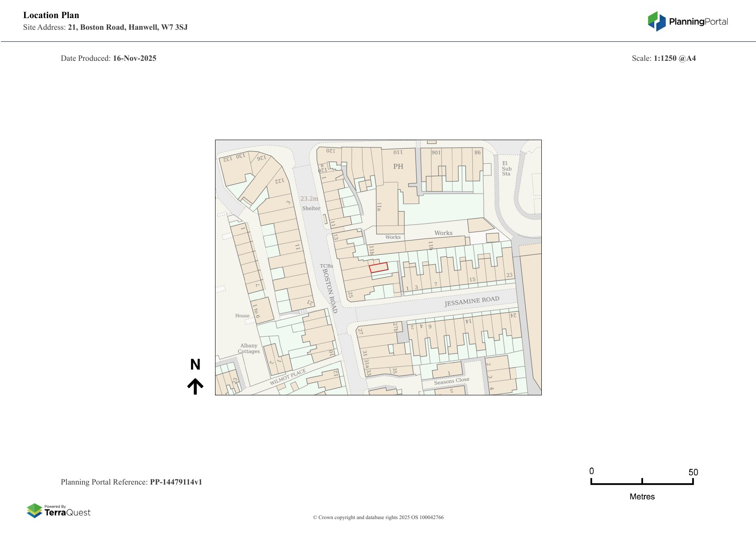
Task: Click the Metres label under scale bar
Action: (642, 497)
